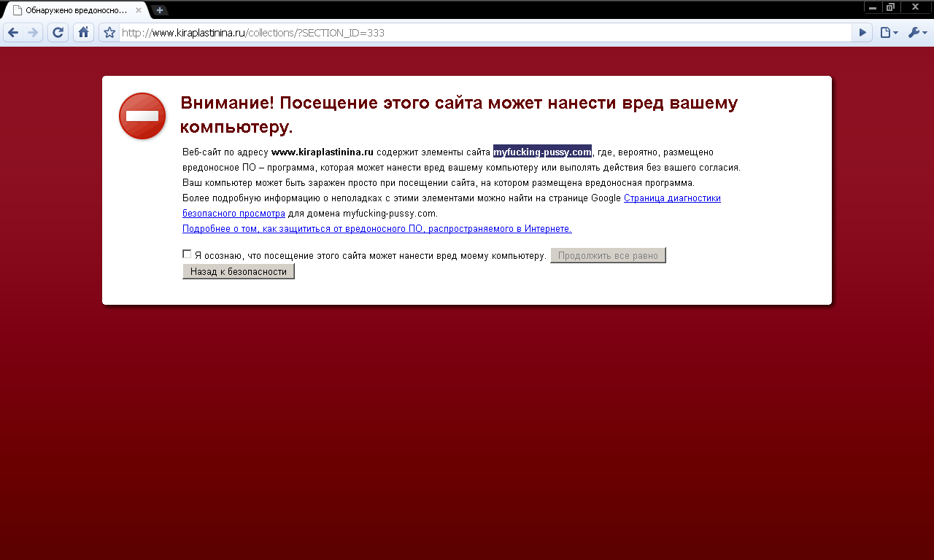This screenshot has width=934, height=560.
Task: Select the highlighted 'myfucking-pussy.com' domain text
Action: tap(542, 152)
